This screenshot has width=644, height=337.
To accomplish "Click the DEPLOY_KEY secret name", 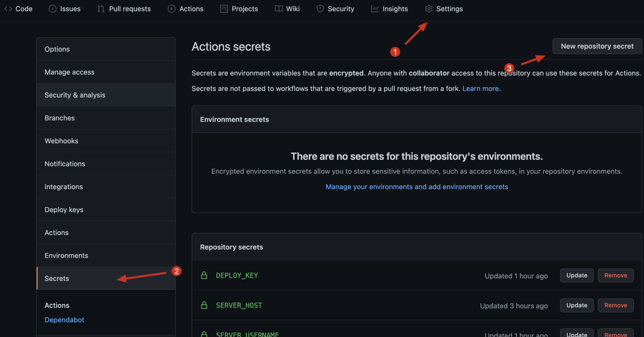I will coord(237,275).
